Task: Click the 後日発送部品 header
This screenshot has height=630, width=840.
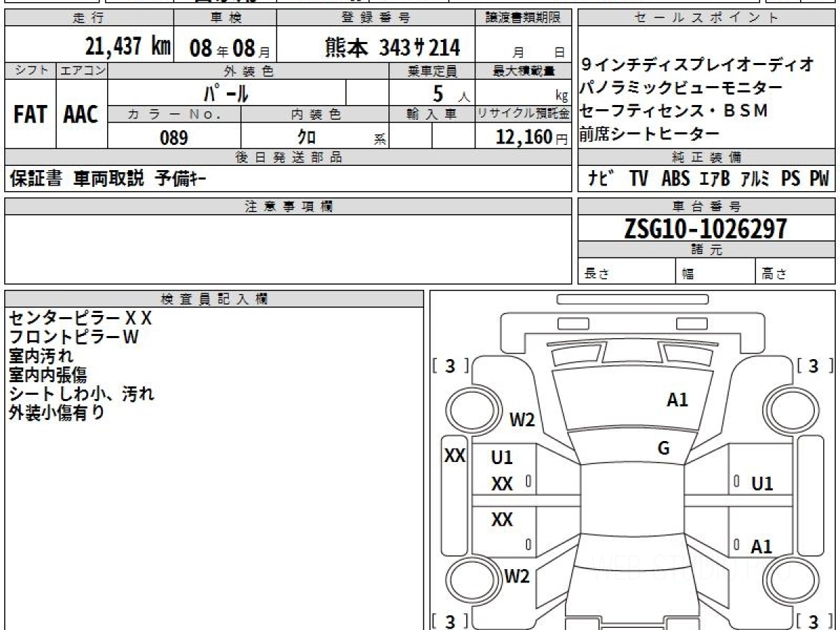Action: (288, 157)
